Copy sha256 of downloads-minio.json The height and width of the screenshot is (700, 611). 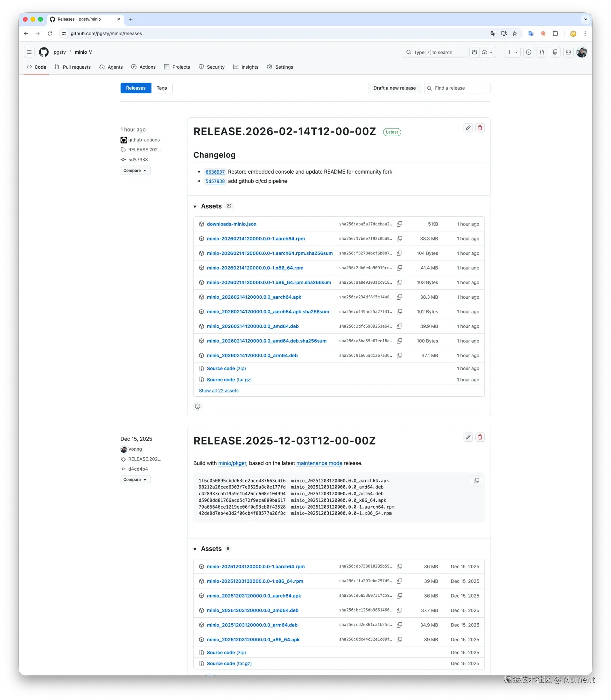coord(400,224)
